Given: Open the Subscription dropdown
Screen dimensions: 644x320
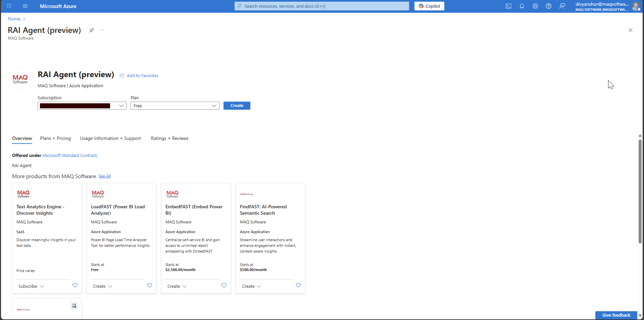Looking at the screenshot, I should 82,106.
